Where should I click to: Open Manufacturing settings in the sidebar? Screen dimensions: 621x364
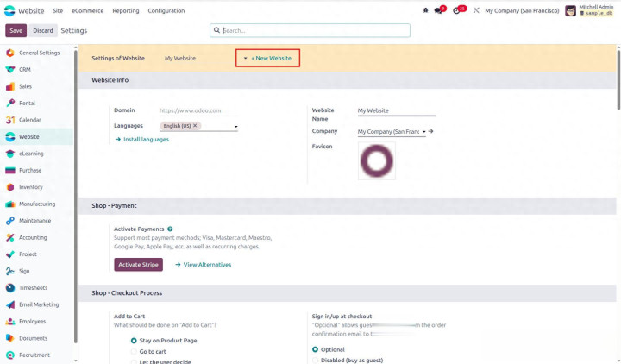click(39, 204)
